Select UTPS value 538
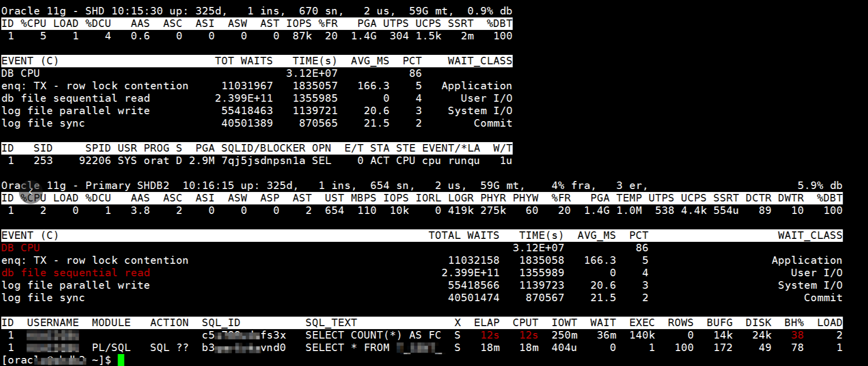The width and height of the screenshot is (868, 366). tap(664, 210)
